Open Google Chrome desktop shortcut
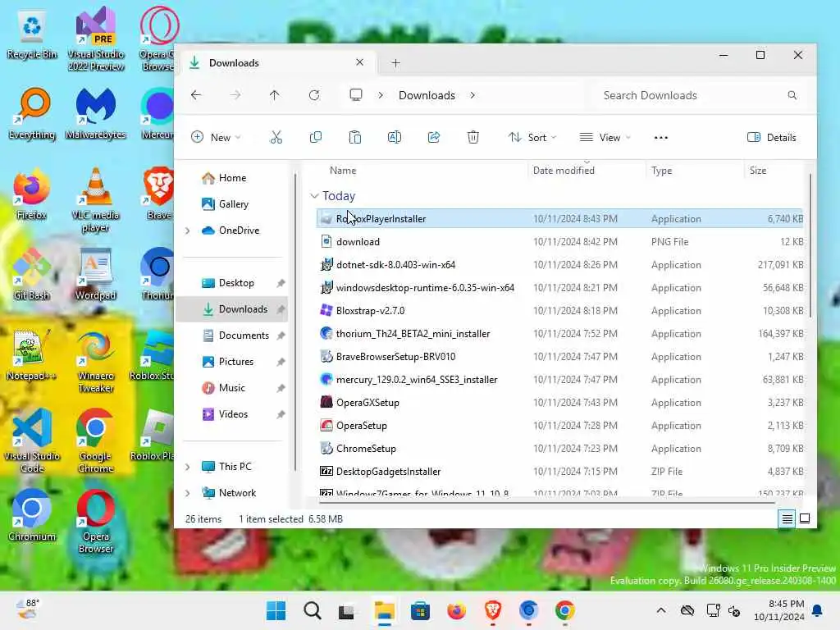Viewport: 840px width, 630px height. 95,441
